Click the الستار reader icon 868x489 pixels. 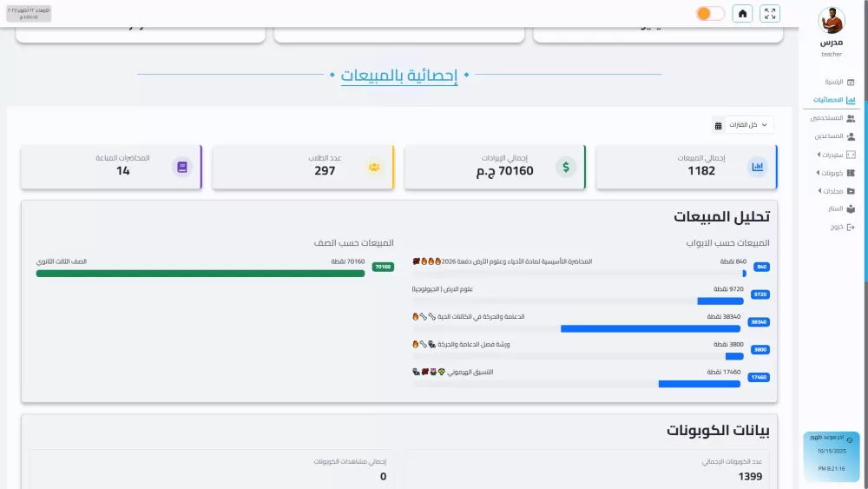point(851,209)
